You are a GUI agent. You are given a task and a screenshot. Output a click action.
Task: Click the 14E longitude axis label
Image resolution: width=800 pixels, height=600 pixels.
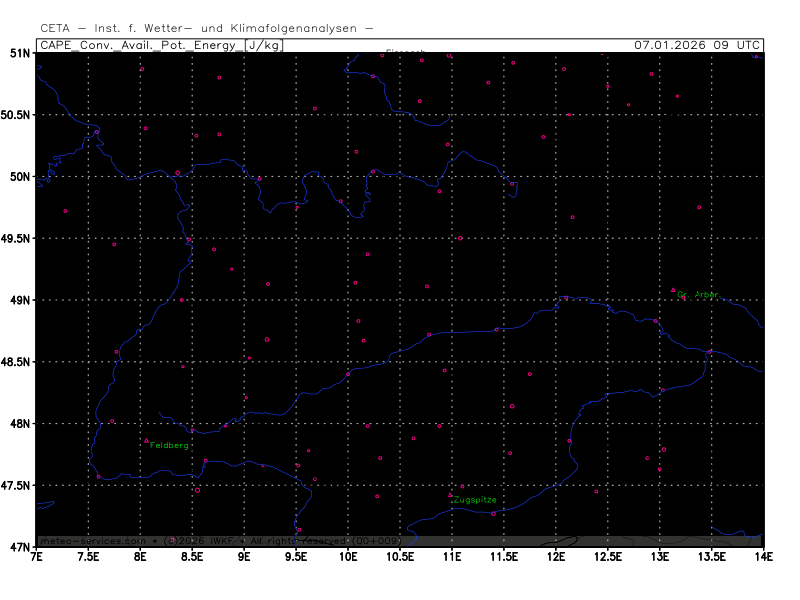pos(763,556)
